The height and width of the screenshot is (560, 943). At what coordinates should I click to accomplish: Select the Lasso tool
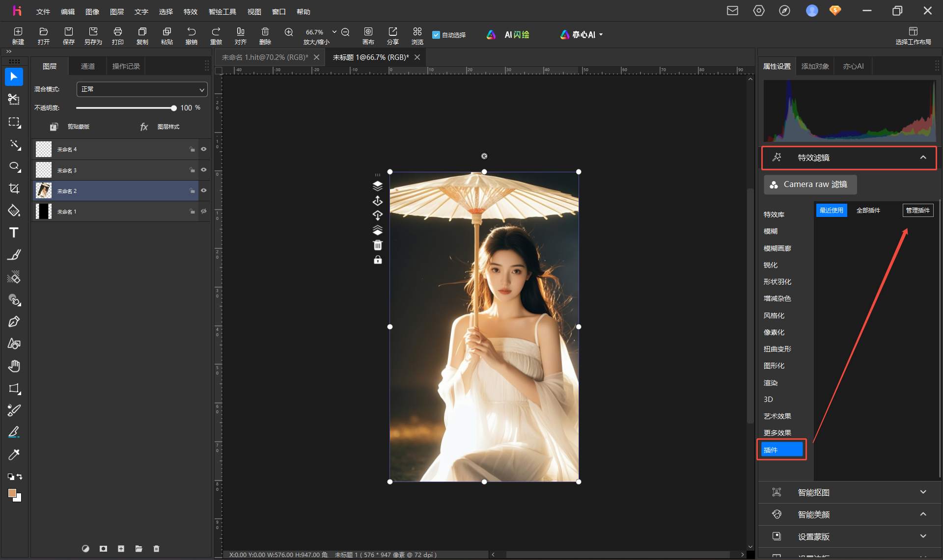coord(14,166)
